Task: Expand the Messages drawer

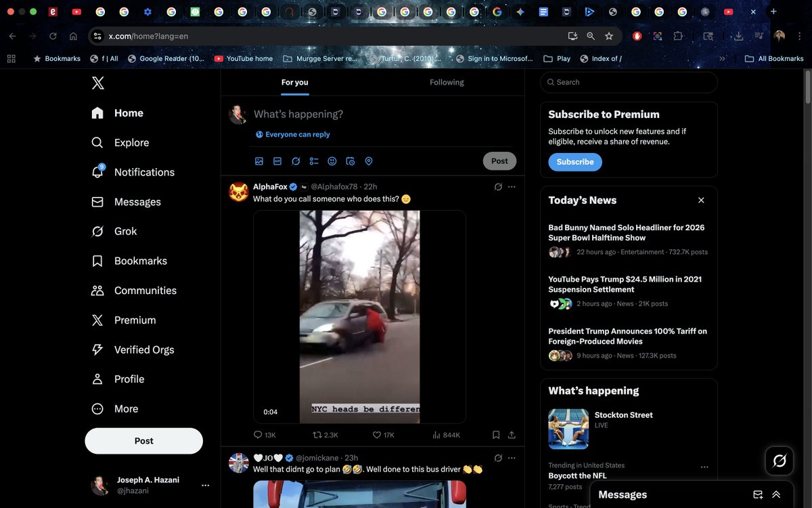Action: [x=776, y=494]
